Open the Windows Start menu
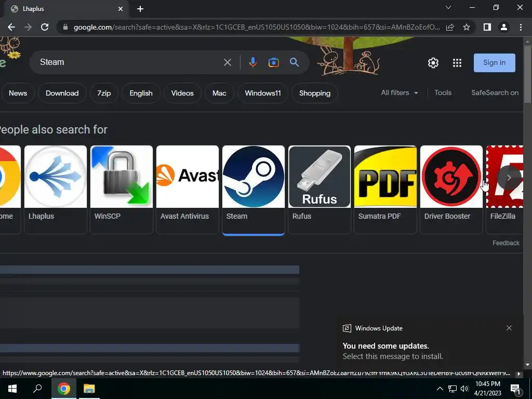 pos(12,389)
